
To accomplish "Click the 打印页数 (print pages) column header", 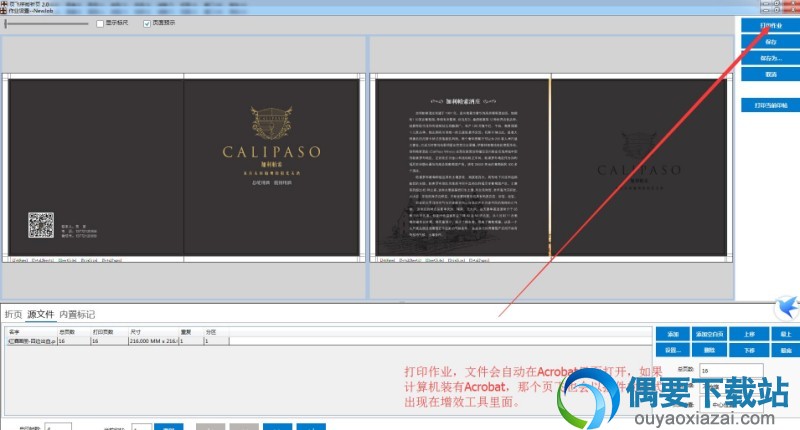I will [109, 332].
